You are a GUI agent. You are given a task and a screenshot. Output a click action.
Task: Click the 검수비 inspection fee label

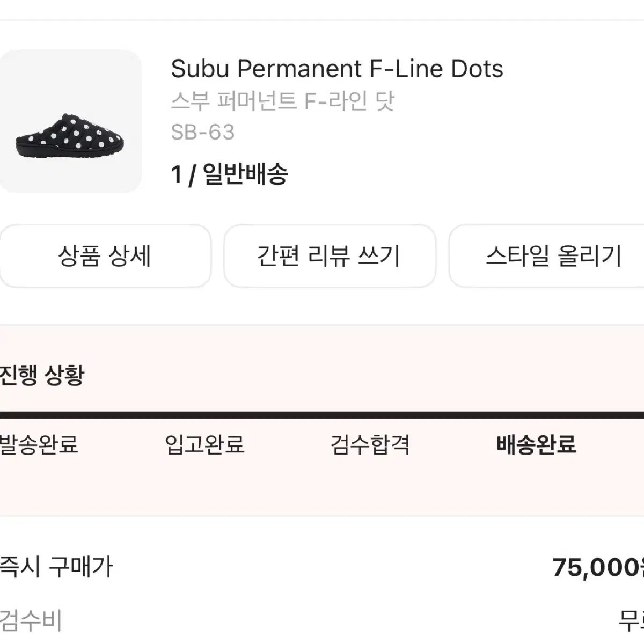(31, 620)
